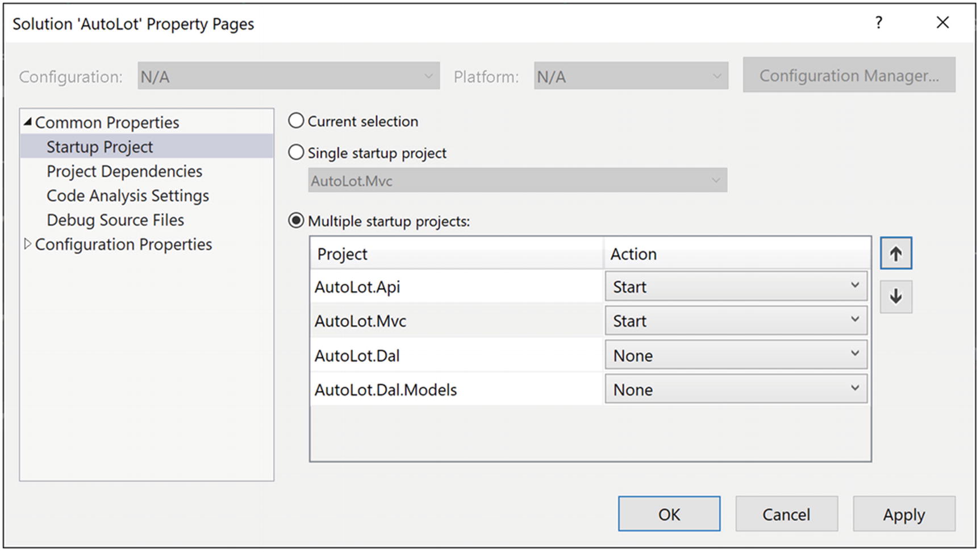Expand the Configuration Properties node

(27, 244)
